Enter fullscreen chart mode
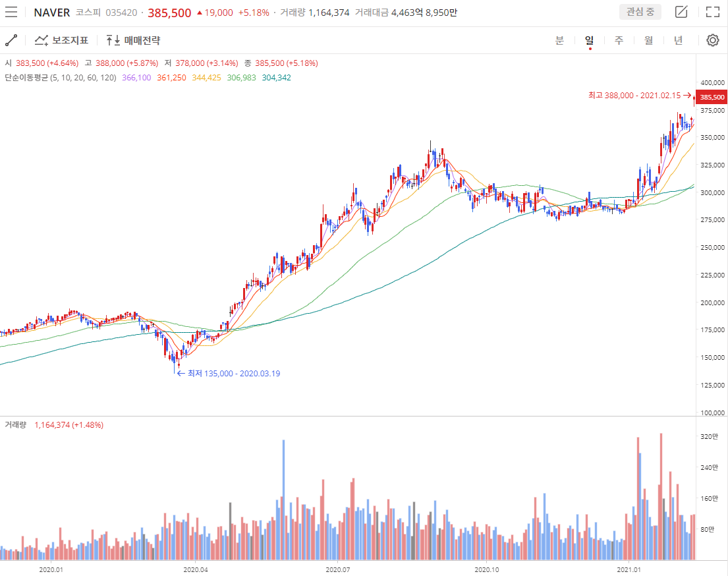The image size is (728, 576). [713, 12]
